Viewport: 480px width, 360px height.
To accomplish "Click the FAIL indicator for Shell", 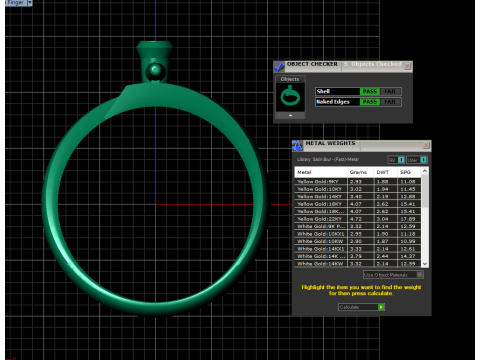I will click(x=390, y=91).
